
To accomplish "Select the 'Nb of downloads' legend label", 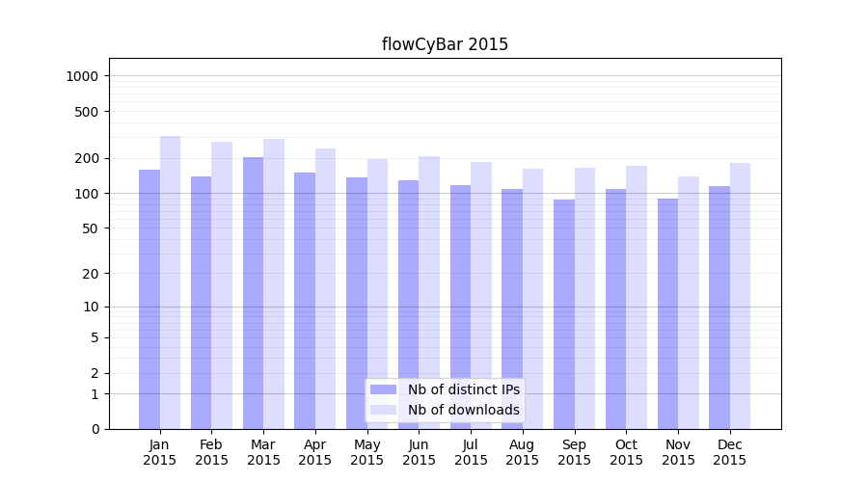I will click(463, 410).
